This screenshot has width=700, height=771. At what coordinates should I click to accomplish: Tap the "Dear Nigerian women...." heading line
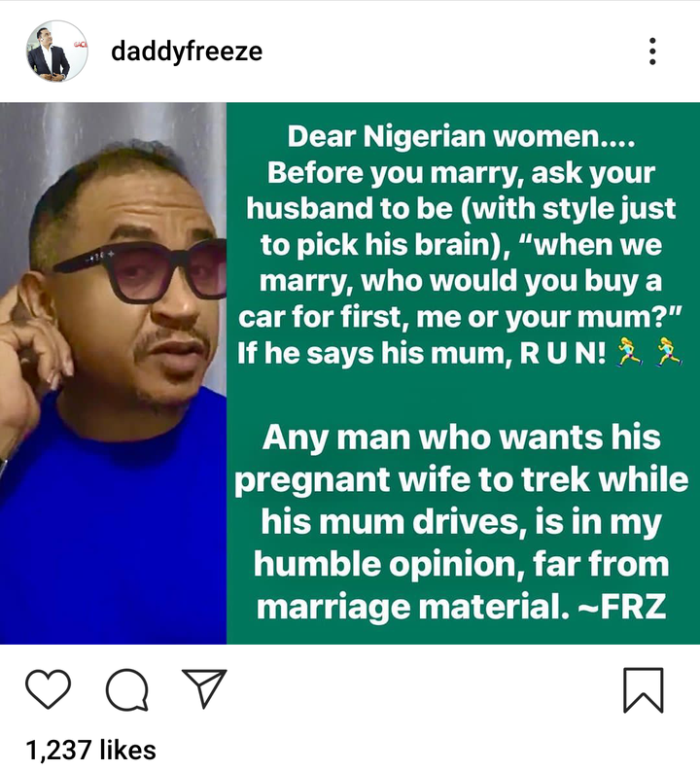tap(461, 136)
